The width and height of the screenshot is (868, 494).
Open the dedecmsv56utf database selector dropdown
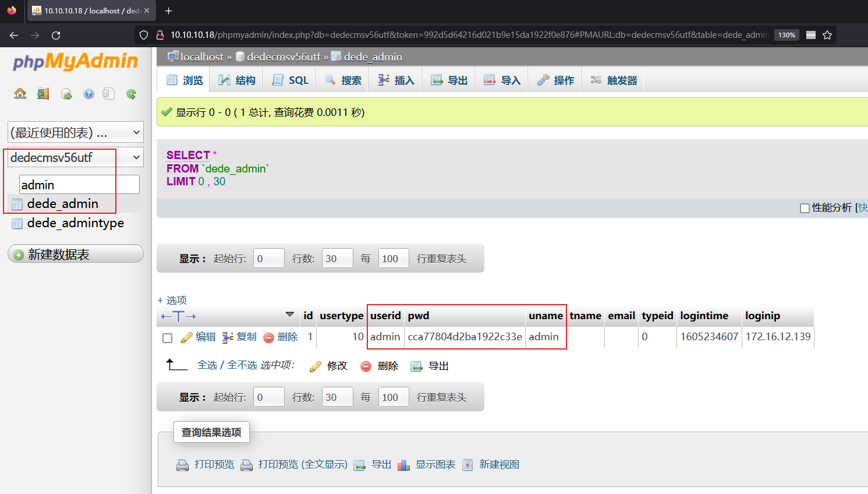[x=75, y=157]
